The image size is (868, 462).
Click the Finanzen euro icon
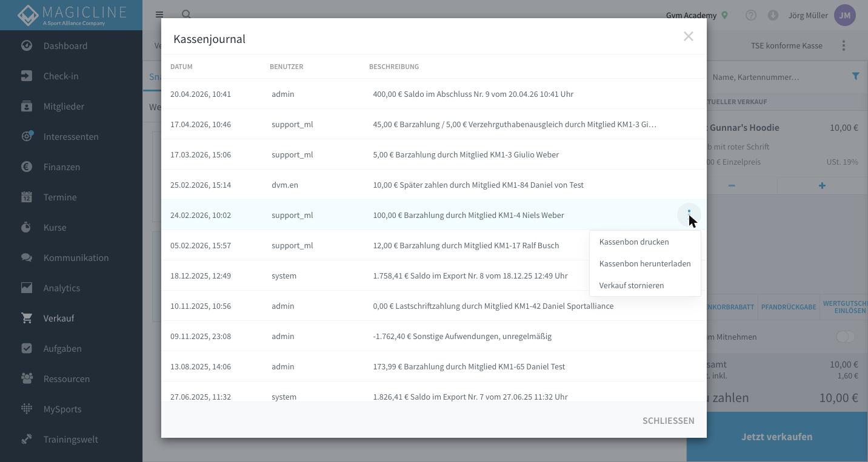tap(27, 167)
